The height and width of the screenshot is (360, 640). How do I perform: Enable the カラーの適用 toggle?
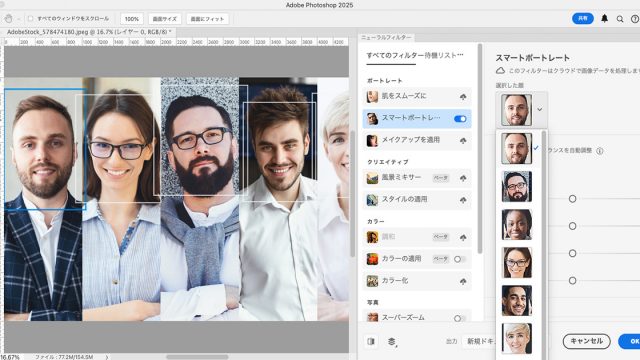coord(460,259)
